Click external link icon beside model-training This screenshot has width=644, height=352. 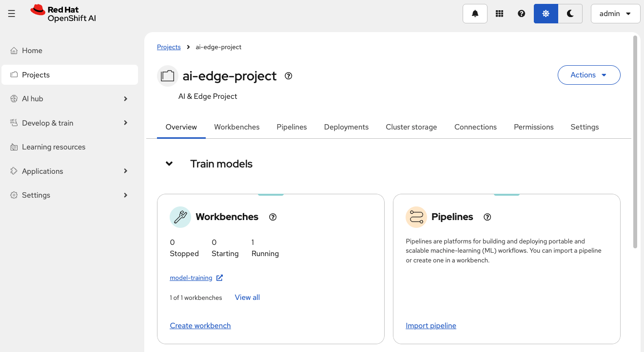219,278
